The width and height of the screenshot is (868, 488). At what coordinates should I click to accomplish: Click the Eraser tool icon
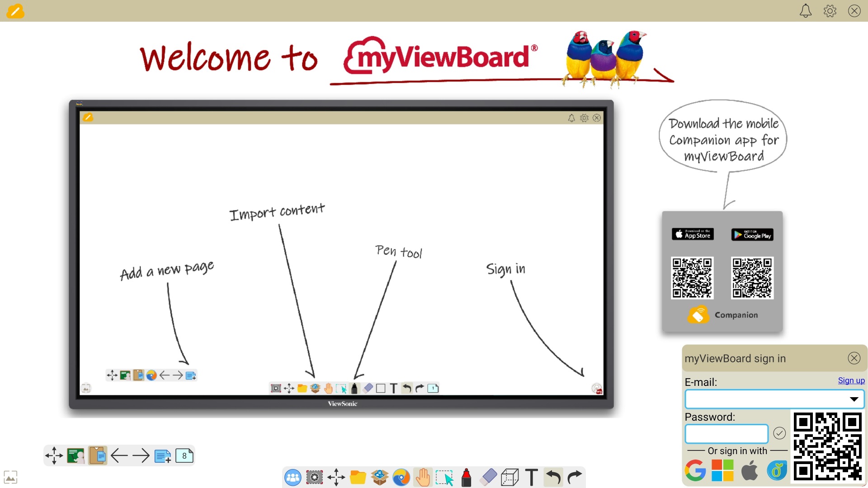pyautogui.click(x=488, y=477)
